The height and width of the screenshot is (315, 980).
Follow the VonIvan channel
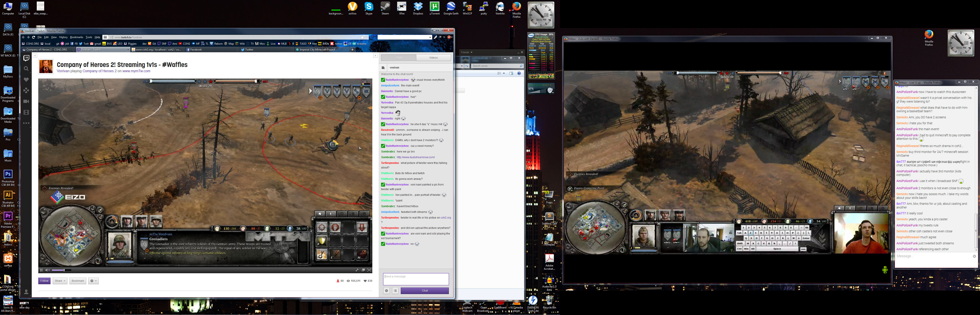pos(44,281)
